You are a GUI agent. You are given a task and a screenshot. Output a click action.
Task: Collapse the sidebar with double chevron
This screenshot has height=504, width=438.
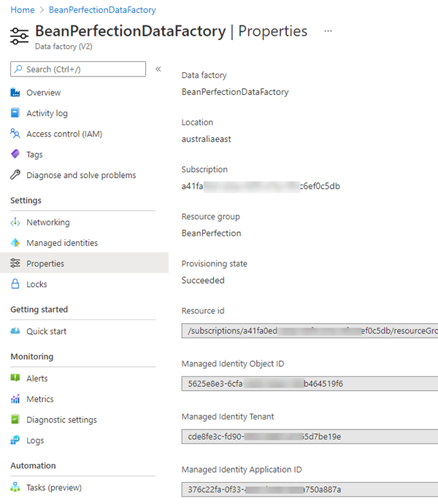158,69
